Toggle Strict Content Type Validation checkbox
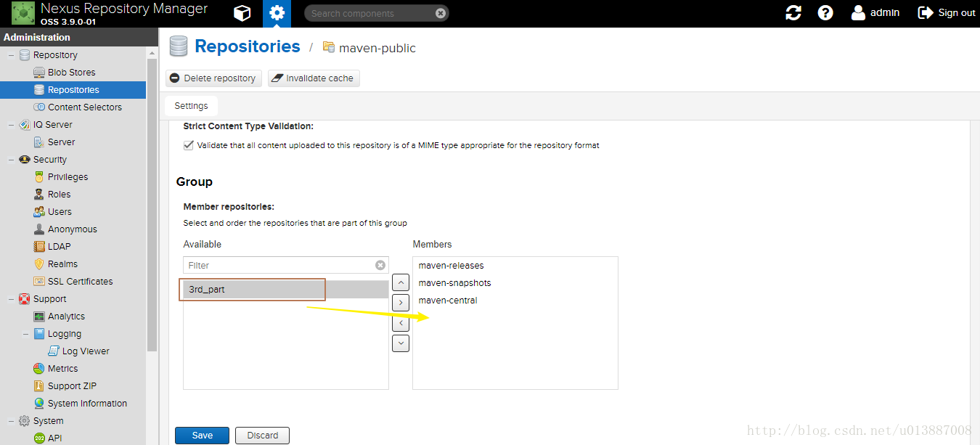 (189, 145)
